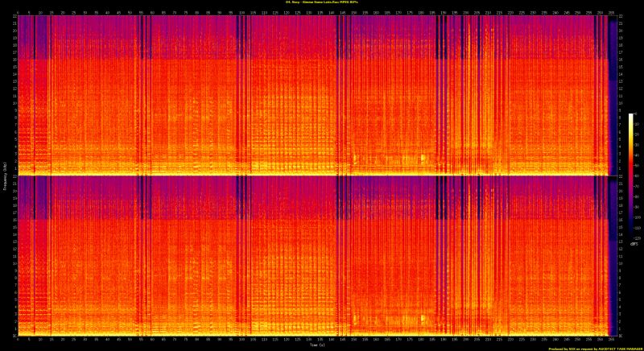Click the 145 second mark on bottom time axis

[343, 340]
